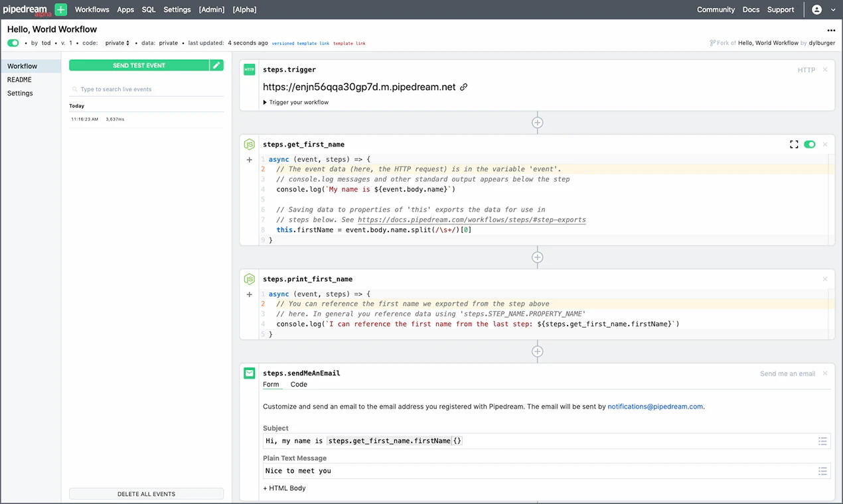
Task: Expand Trigger your workflow section
Action: (296, 102)
